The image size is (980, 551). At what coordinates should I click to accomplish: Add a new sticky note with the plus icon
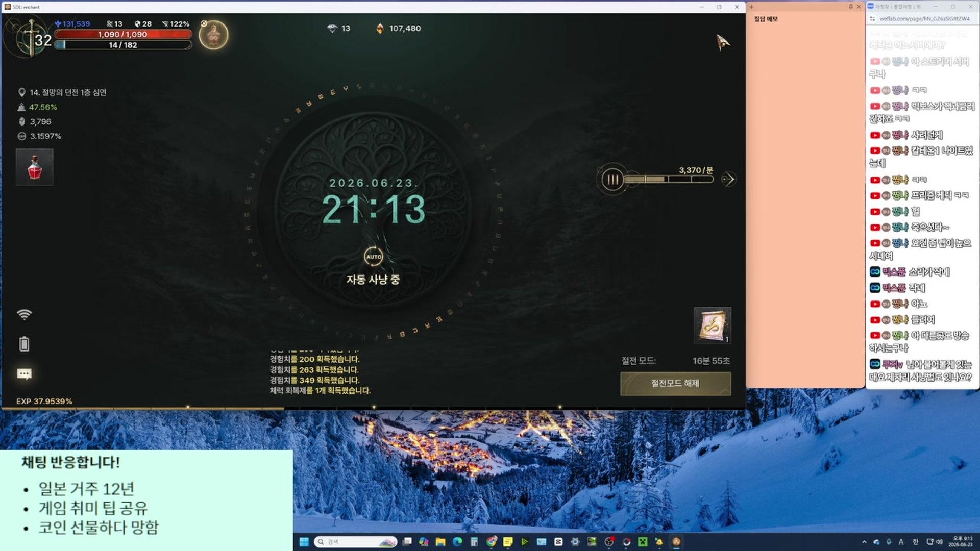coord(751,7)
